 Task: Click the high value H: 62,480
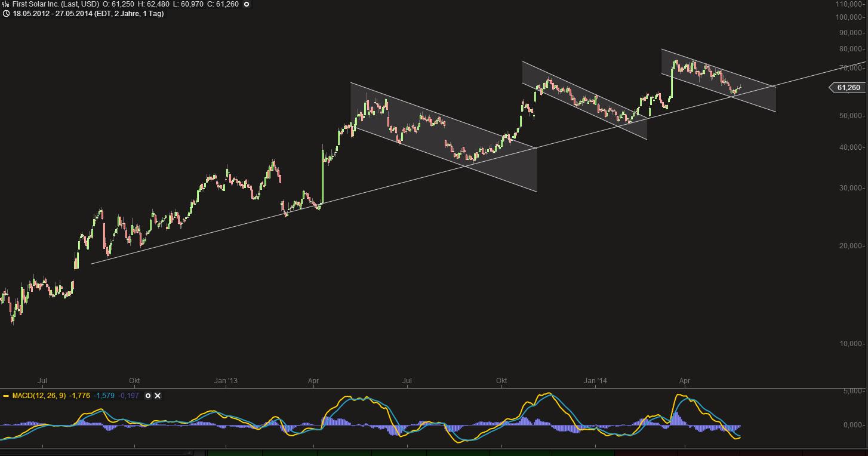point(153,4)
